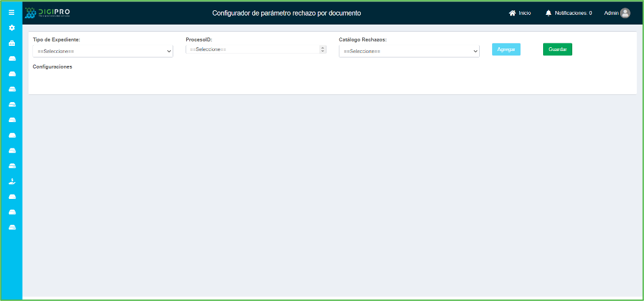Open the Admin user avatar

[x=625, y=13]
